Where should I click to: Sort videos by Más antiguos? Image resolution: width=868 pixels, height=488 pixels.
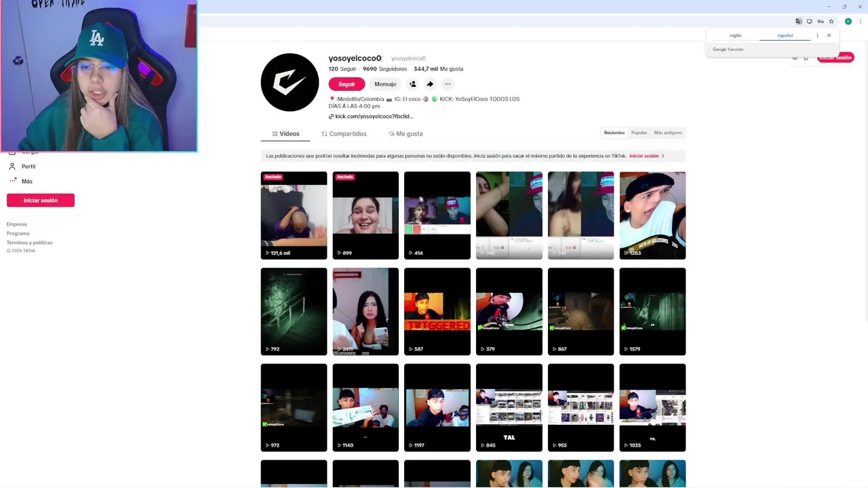[x=668, y=133]
